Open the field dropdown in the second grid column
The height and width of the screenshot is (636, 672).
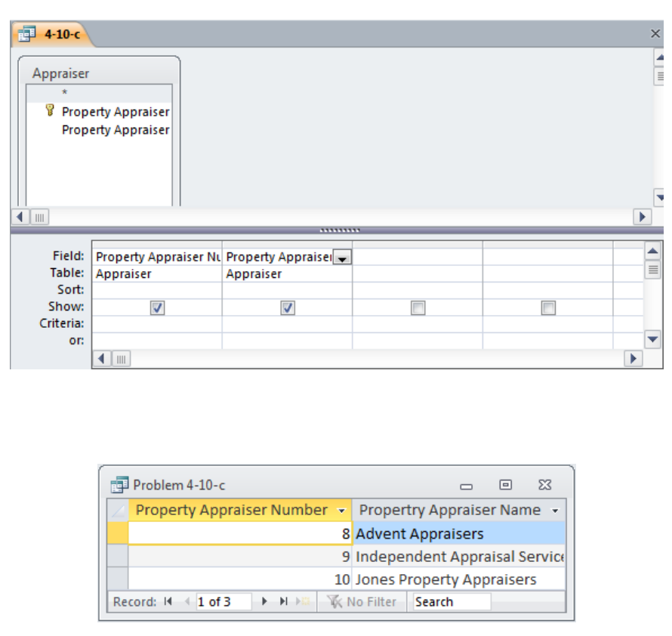[342, 258]
